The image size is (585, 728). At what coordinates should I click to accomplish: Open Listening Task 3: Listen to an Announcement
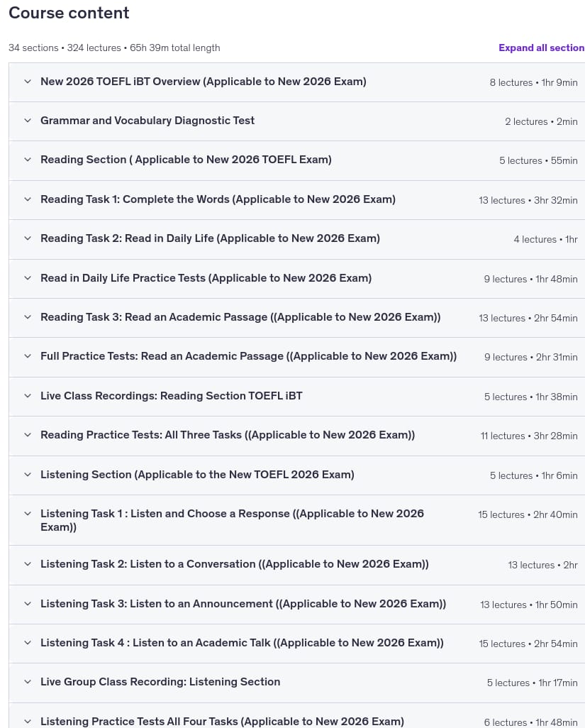point(28,604)
